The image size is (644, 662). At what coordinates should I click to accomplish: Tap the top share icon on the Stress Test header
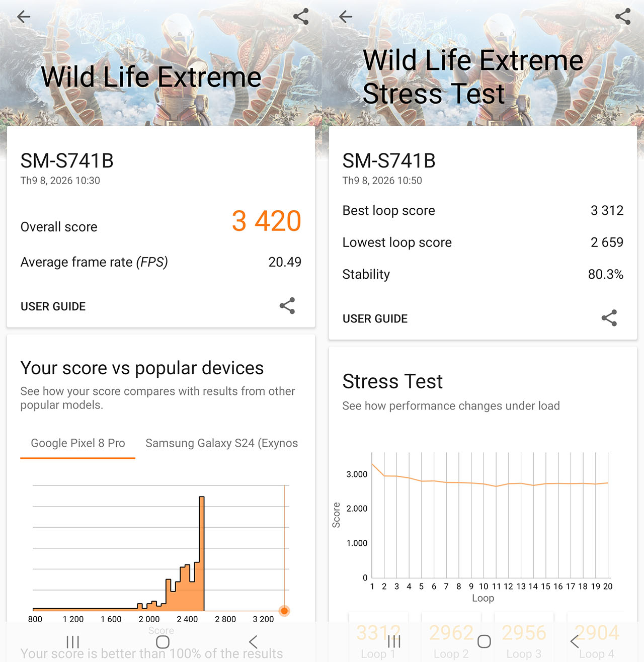(x=623, y=17)
